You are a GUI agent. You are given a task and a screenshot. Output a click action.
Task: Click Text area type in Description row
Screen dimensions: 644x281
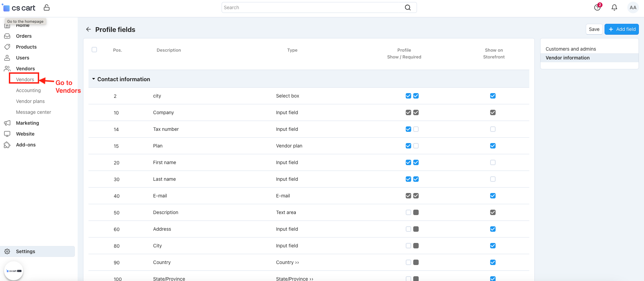(286, 212)
